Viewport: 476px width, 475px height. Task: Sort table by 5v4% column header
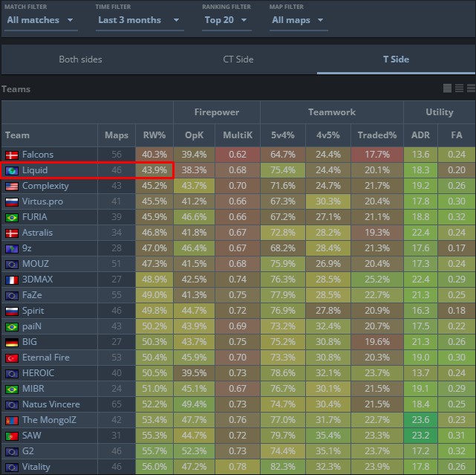coord(283,135)
